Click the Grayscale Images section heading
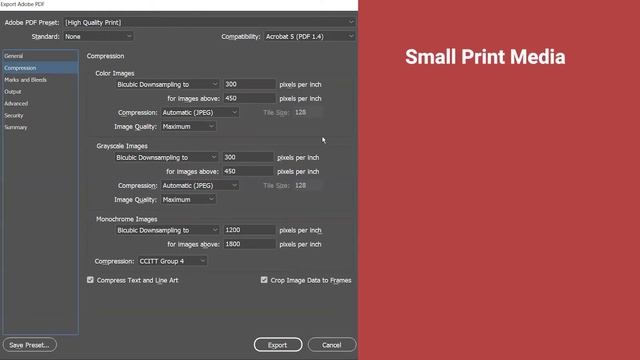The image size is (640, 360). pyautogui.click(x=122, y=146)
